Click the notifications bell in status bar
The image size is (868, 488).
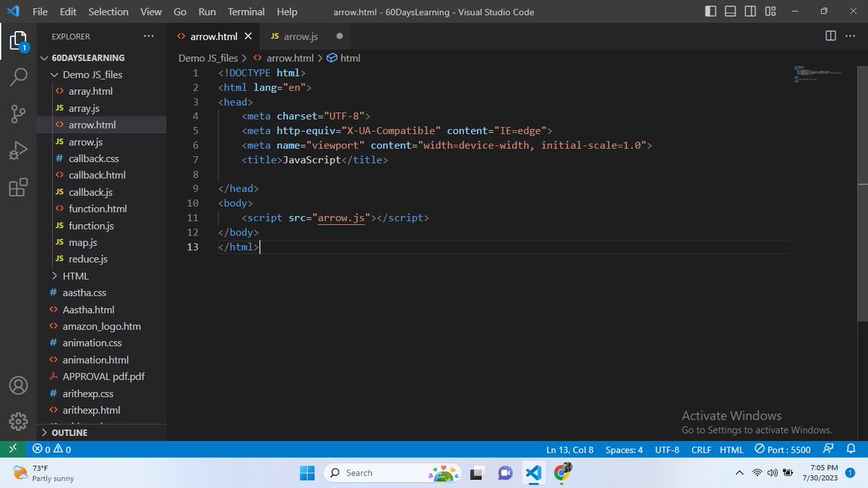851,449
